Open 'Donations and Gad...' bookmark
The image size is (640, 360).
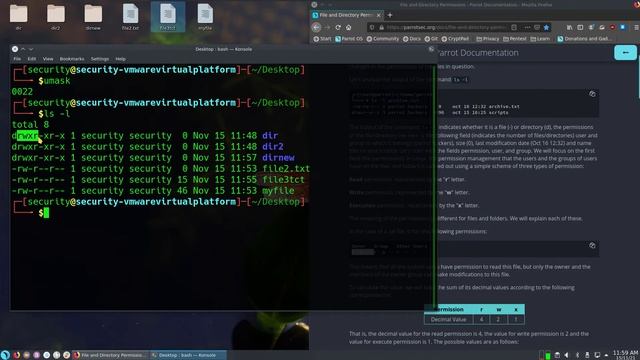pos(584,39)
